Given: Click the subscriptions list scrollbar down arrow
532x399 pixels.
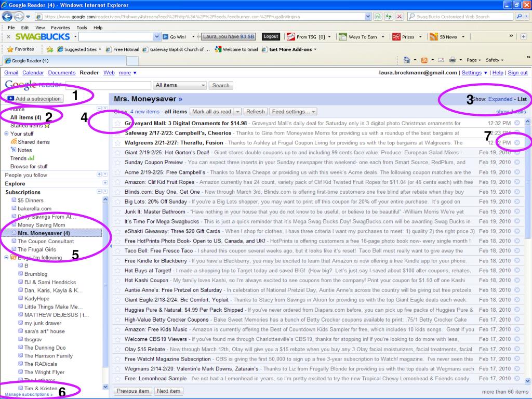Looking at the screenshot, I should [105, 387].
